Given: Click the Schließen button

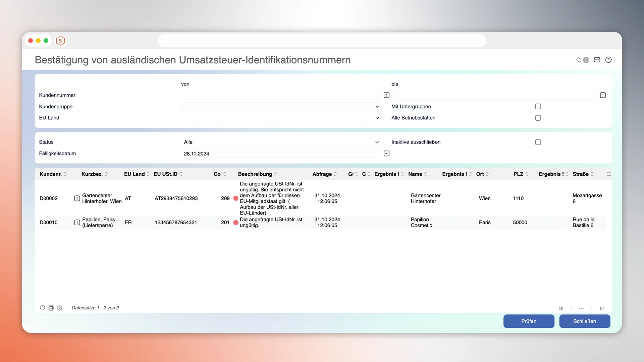Looking at the screenshot, I should 584,321.
